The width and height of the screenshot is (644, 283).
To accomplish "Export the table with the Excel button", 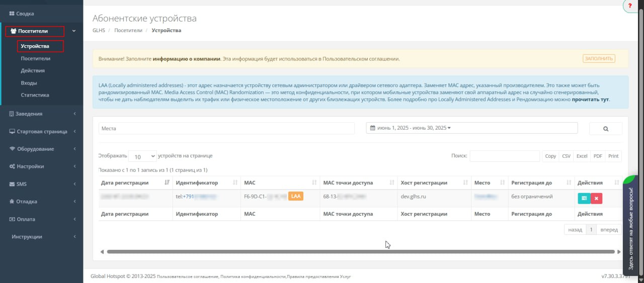I will coord(582,156).
